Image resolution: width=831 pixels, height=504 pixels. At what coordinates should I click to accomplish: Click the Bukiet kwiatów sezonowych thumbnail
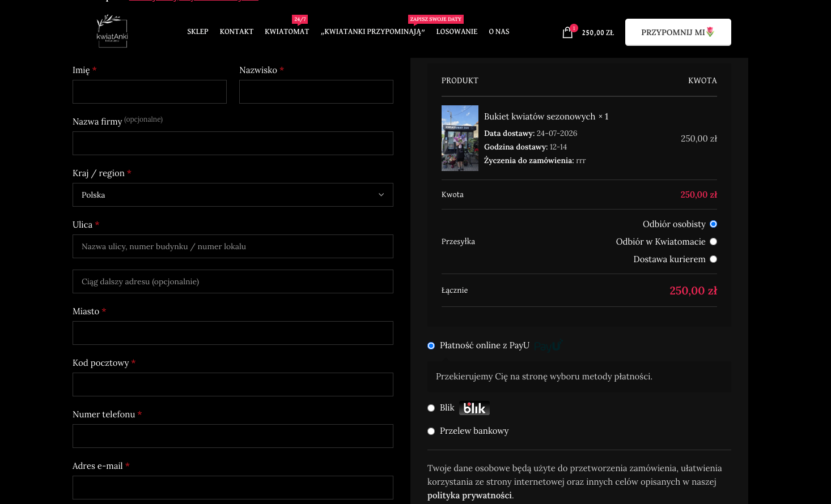point(460,138)
